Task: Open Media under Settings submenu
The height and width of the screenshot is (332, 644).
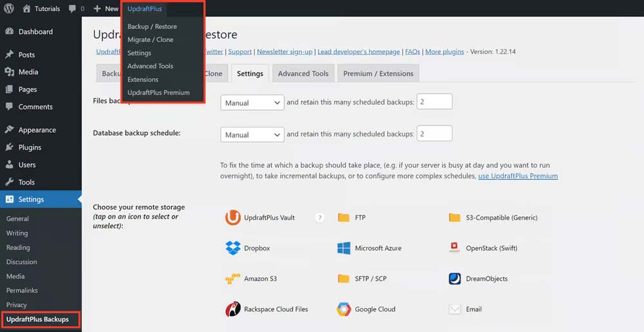Action: pos(15,276)
